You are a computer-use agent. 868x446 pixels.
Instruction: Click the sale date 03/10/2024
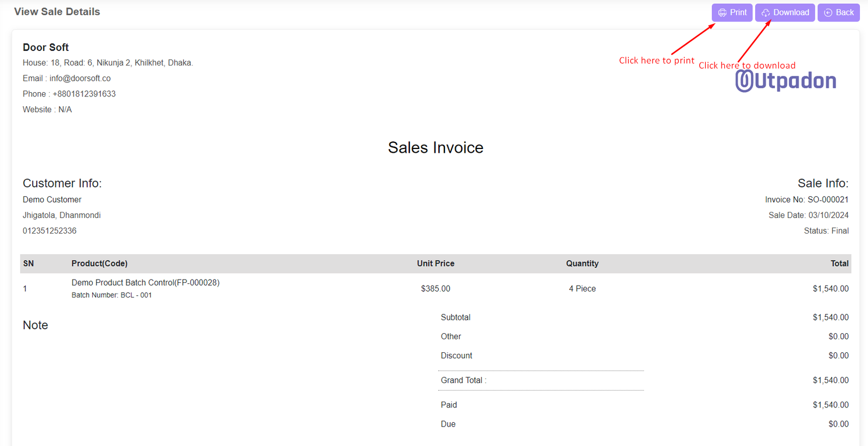(x=828, y=215)
